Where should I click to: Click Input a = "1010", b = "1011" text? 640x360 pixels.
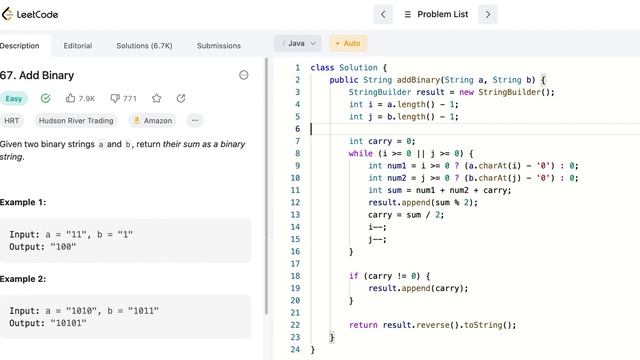[x=84, y=311]
